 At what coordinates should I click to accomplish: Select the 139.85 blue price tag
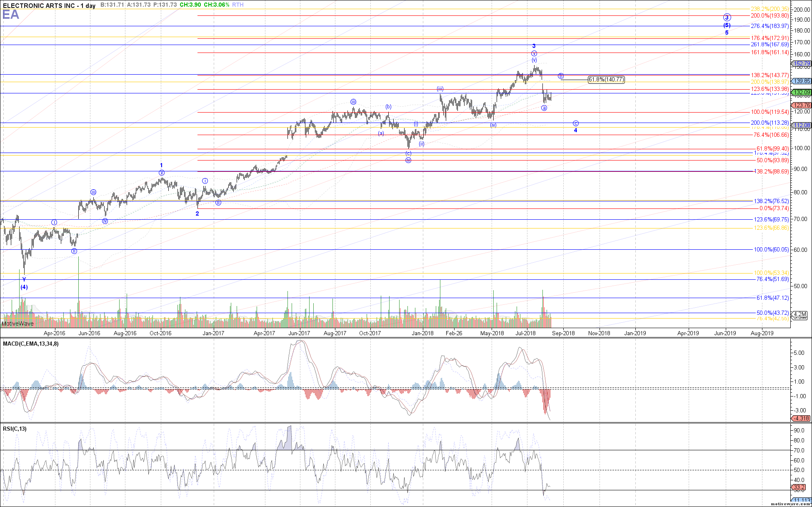click(801, 81)
